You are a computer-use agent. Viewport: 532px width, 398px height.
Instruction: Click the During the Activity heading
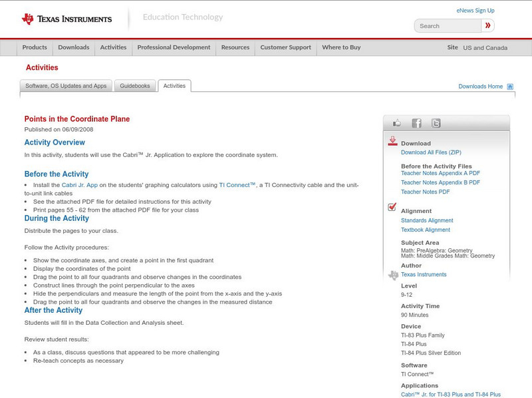click(57, 218)
